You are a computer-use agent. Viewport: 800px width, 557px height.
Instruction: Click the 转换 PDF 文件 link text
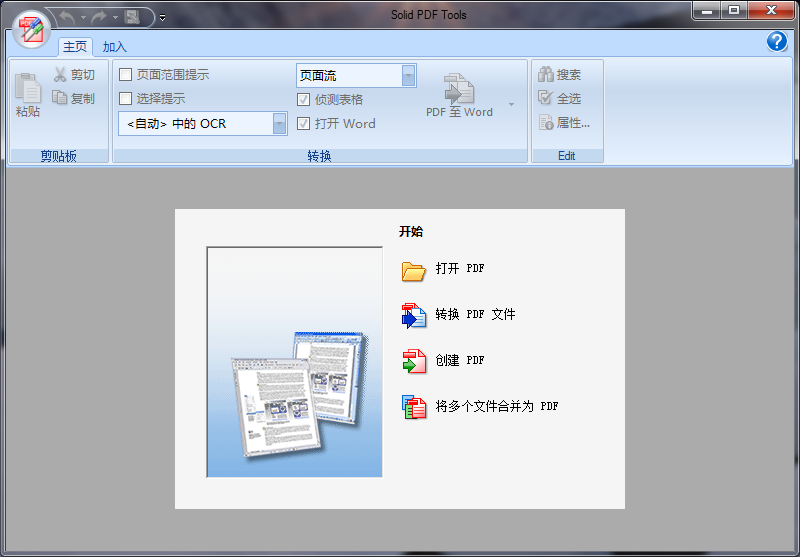pos(475,314)
